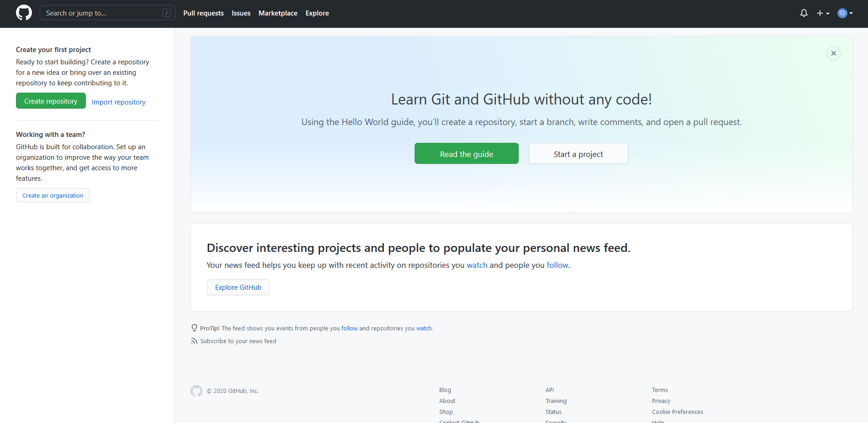Focus the Search or jump to field
868x423 pixels.
[x=107, y=13]
